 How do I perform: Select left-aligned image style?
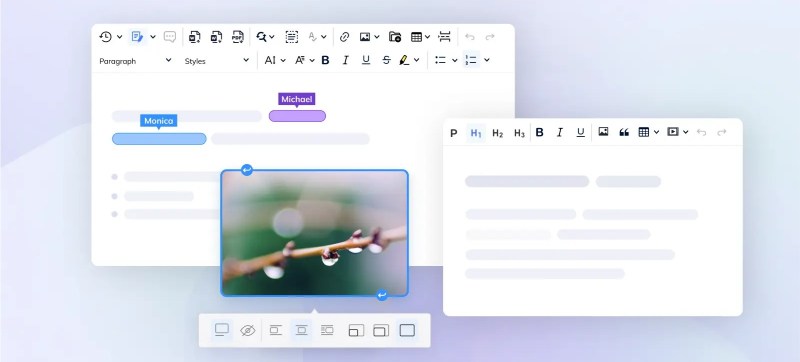point(276,330)
